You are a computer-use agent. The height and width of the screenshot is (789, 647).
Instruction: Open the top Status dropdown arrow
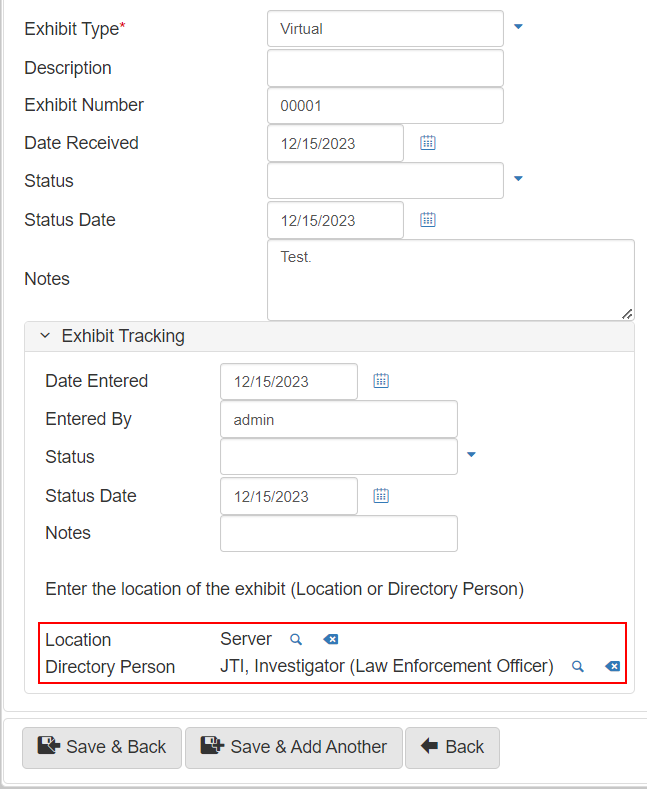(518, 180)
